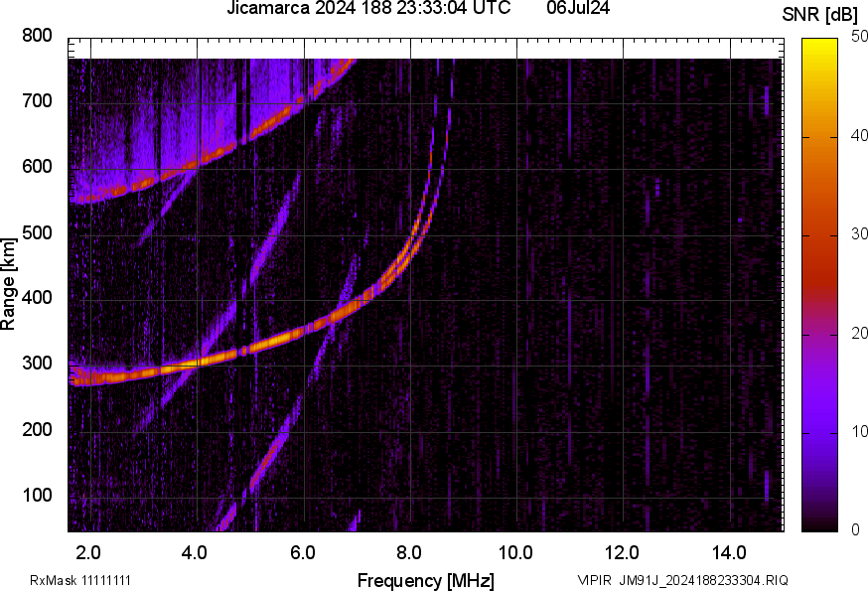Click the frequency tick label "10.0"

(x=515, y=553)
